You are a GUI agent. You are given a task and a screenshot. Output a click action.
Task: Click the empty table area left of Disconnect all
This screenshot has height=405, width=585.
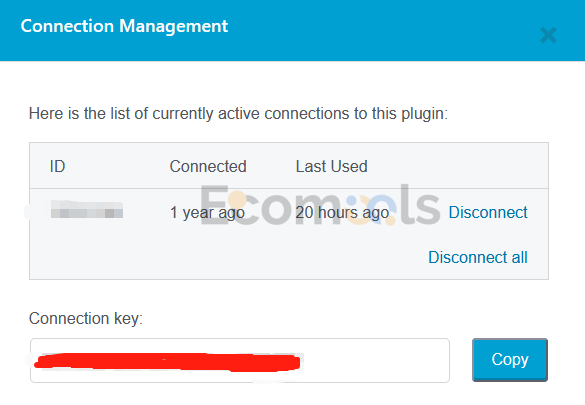(x=228, y=257)
